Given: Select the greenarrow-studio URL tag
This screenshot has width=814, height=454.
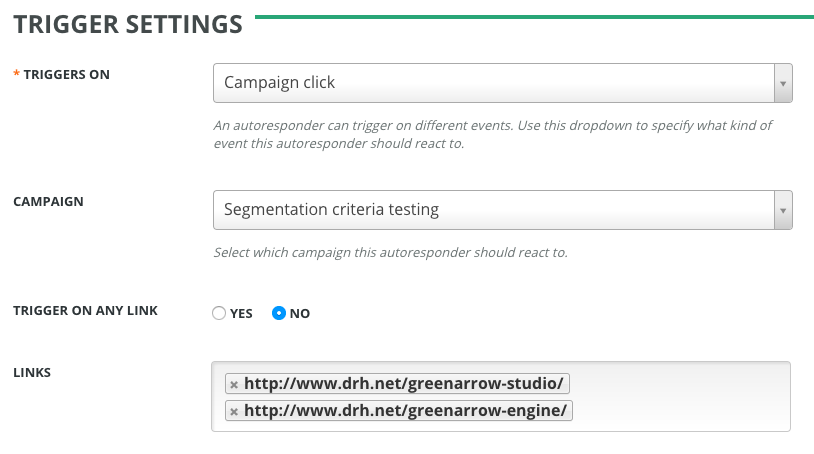Looking at the screenshot, I should 404,384.
